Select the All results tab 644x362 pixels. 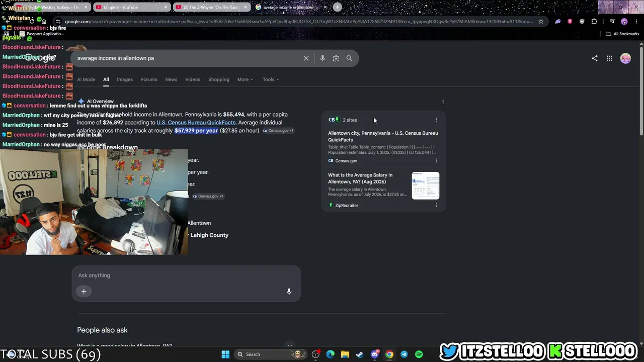click(x=106, y=79)
